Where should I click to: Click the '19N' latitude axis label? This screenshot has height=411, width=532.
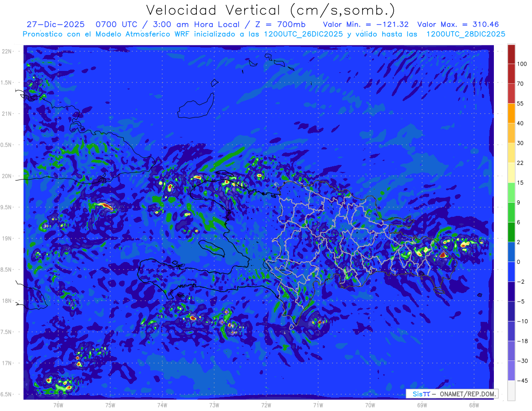7,239
